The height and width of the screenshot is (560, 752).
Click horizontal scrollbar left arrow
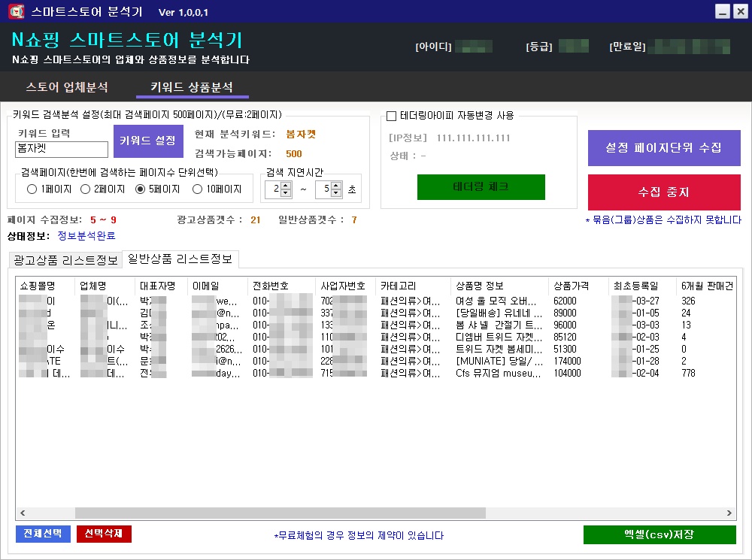[22, 513]
